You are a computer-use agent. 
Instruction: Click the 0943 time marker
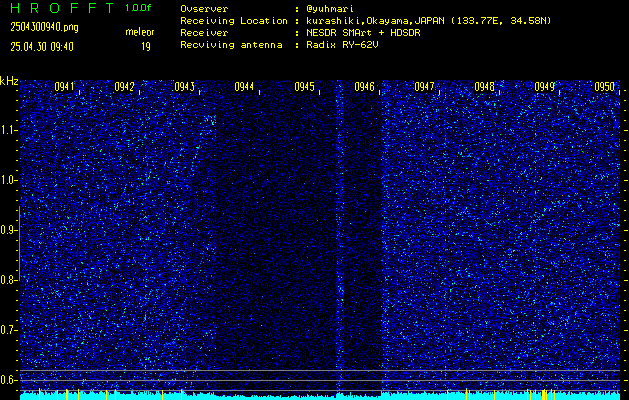click(185, 87)
